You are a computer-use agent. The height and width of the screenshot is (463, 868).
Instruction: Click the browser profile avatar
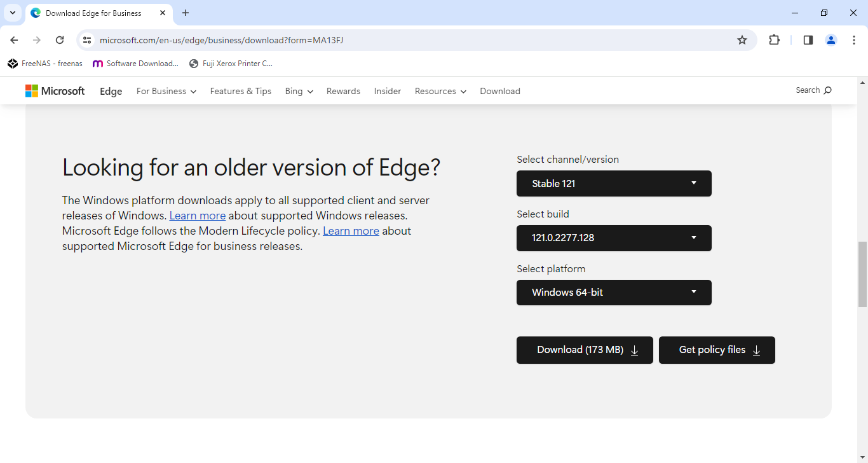pyautogui.click(x=831, y=39)
